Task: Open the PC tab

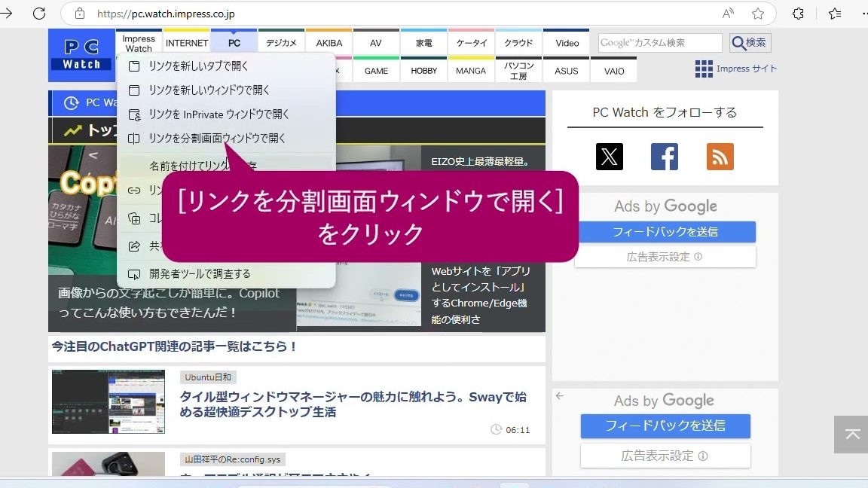Action: [234, 43]
